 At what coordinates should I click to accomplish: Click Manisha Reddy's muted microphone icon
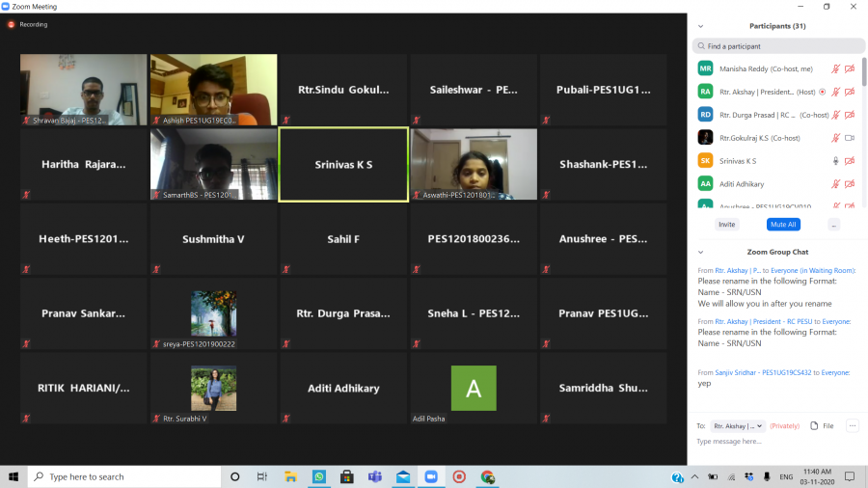[x=835, y=68]
